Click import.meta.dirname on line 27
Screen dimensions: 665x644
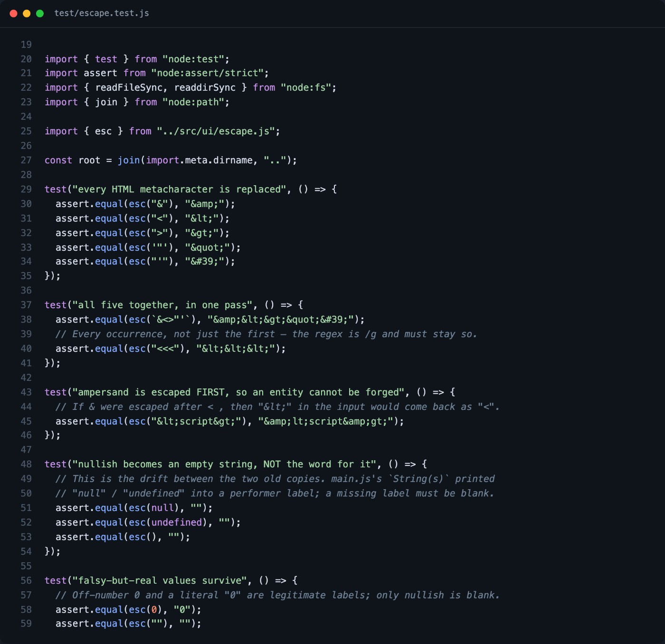point(199,160)
